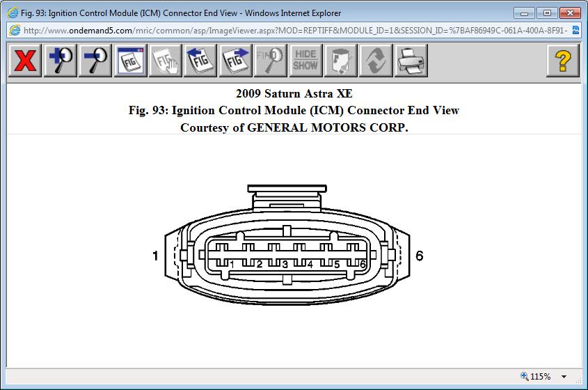Viewport: 588px width, 390px height.
Task: Click pin number 3 inside the connector
Action: tap(285, 264)
